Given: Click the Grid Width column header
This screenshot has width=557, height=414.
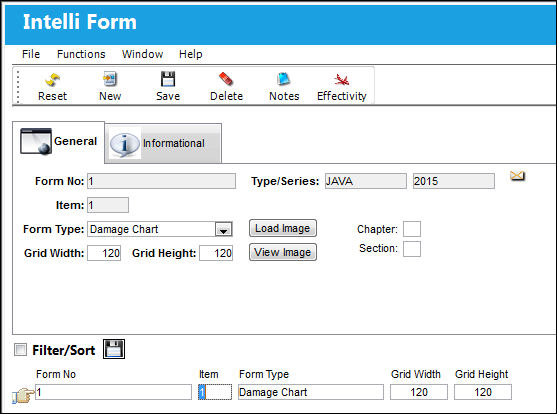Looking at the screenshot, I should coord(416,374).
